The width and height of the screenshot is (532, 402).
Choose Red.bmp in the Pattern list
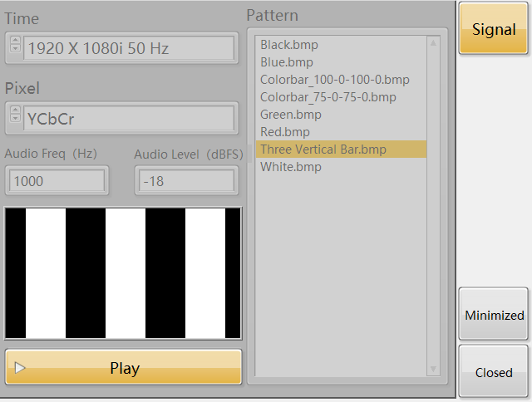[285, 132]
